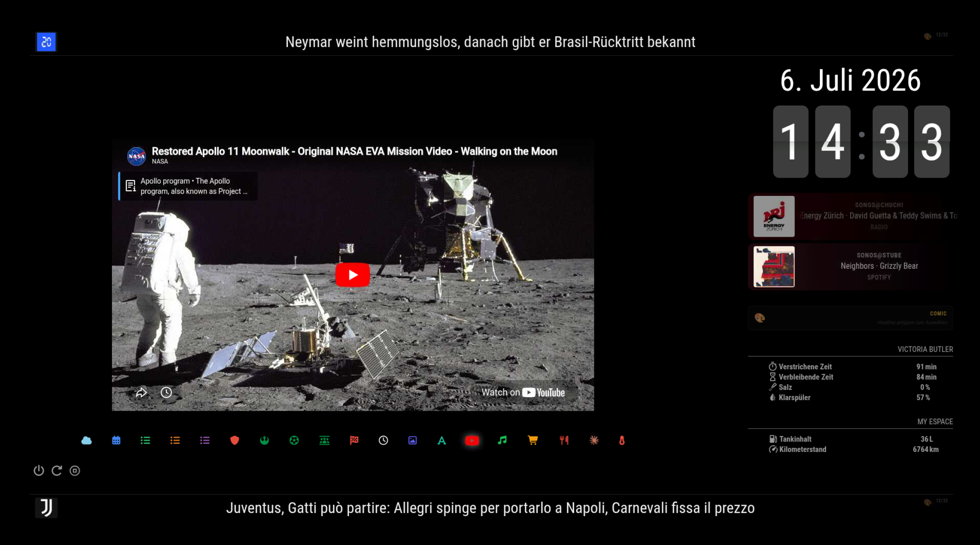Click the 12/32 counter in the bottom ticker

pos(942,501)
